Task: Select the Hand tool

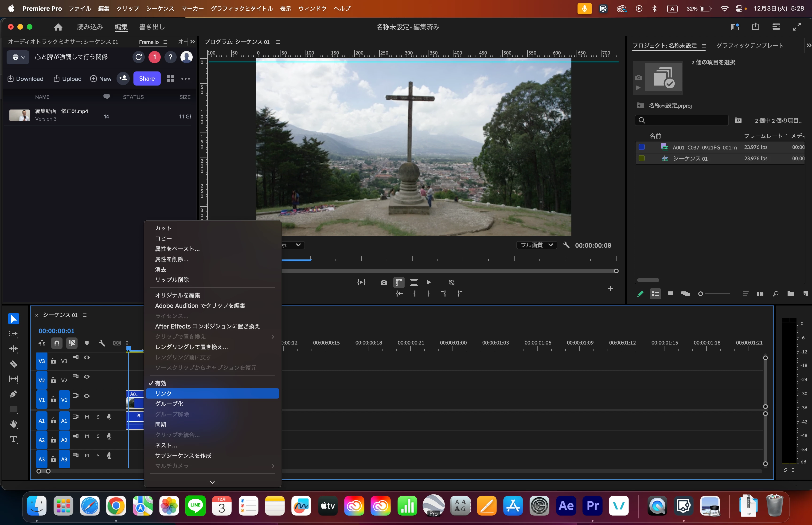Action: pyautogui.click(x=14, y=424)
